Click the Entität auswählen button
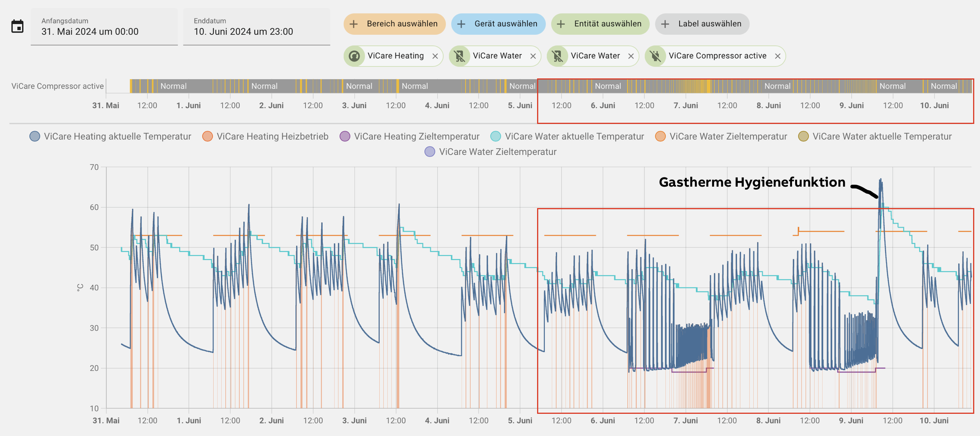980x436 pixels. (600, 24)
